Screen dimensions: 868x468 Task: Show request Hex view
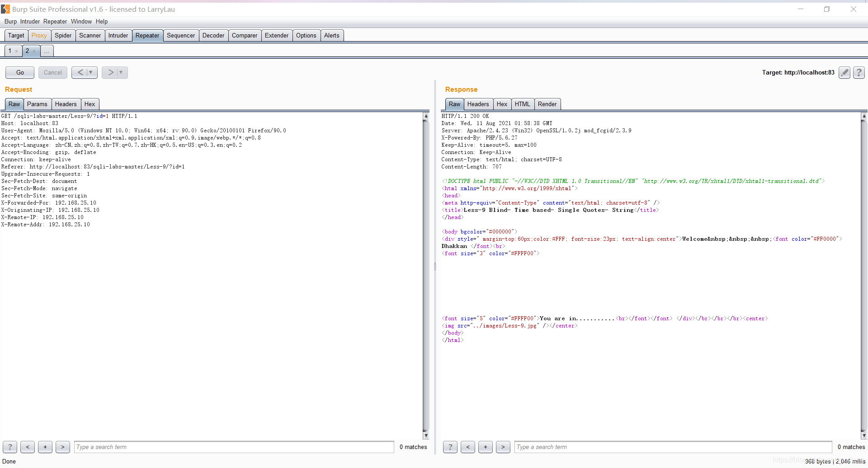click(x=90, y=104)
